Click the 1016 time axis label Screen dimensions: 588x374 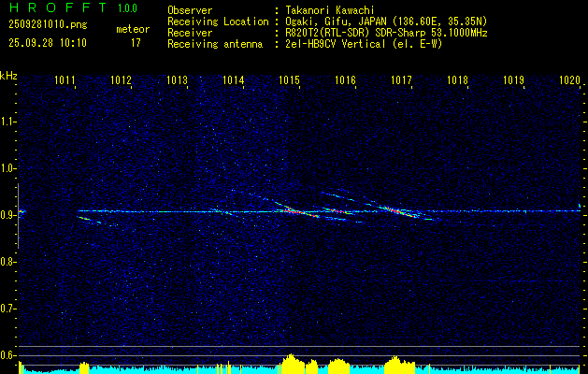345,79
